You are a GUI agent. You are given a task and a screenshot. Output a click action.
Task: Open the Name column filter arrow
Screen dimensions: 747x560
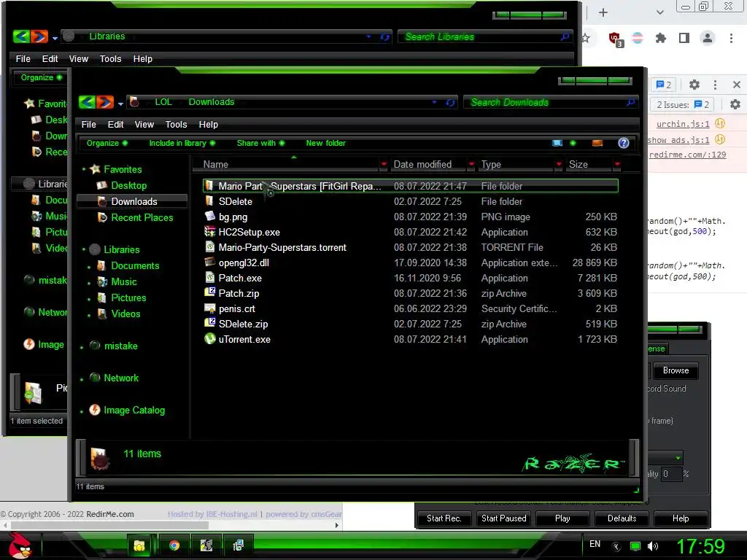coord(384,164)
